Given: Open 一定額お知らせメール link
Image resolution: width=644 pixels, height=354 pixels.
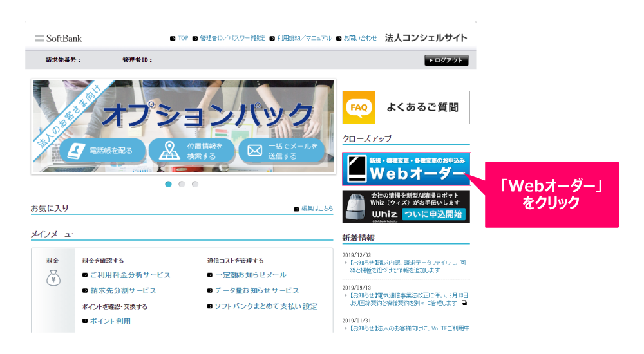Looking at the screenshot, I should tap(251, 275).
